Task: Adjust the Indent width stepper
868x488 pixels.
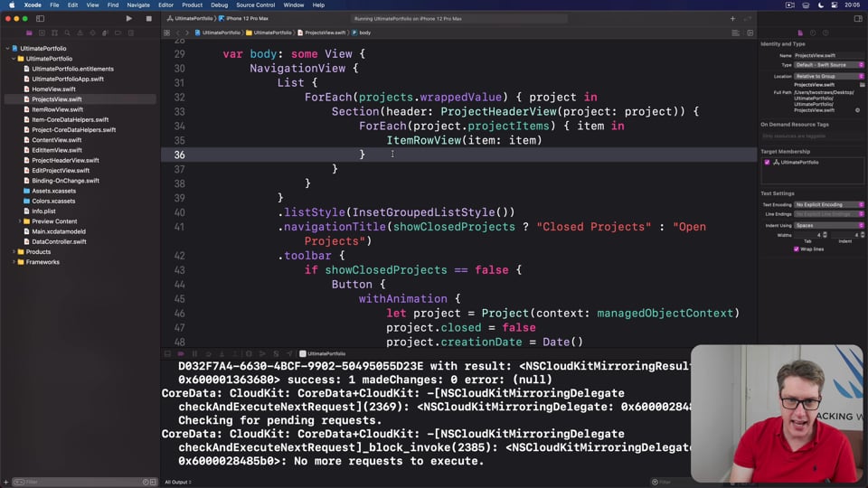Action: point(863,235)
